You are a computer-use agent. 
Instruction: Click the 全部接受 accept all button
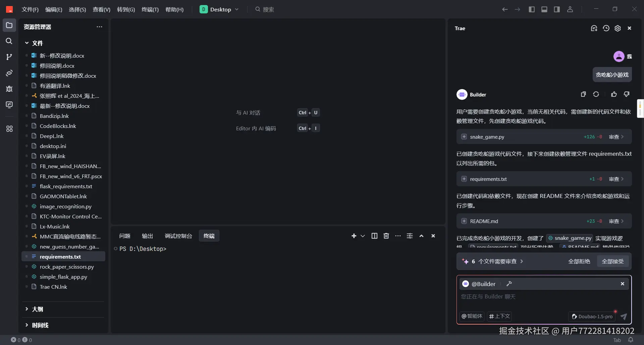(x=613, y=262)
